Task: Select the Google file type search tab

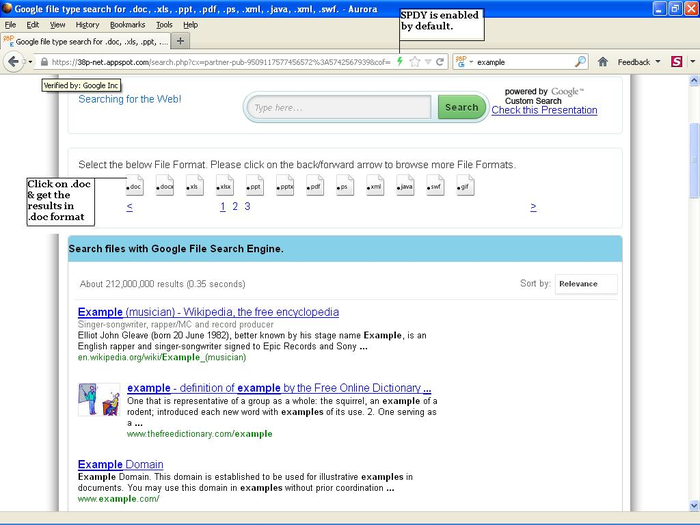Action: click(85, 42)
